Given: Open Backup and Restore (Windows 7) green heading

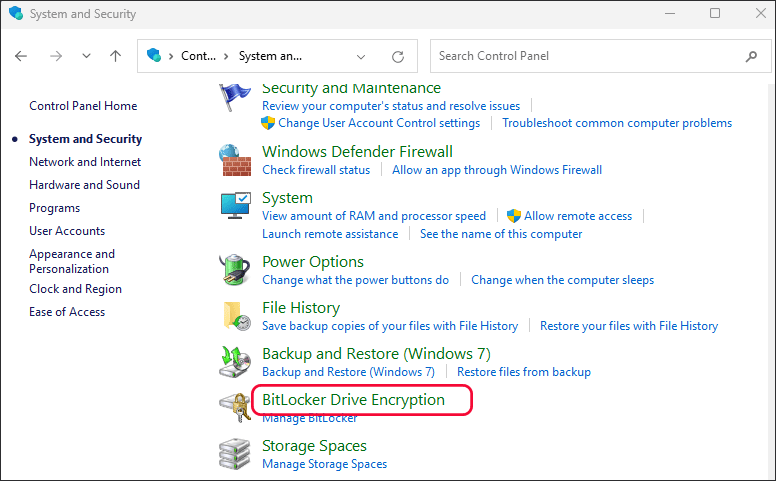Looking at the screenshot, I should pos(377,354).
